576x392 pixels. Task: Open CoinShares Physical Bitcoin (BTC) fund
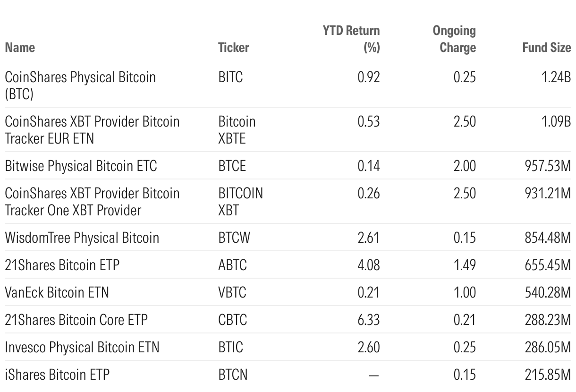pyautogui.click(x=80, y=85)
